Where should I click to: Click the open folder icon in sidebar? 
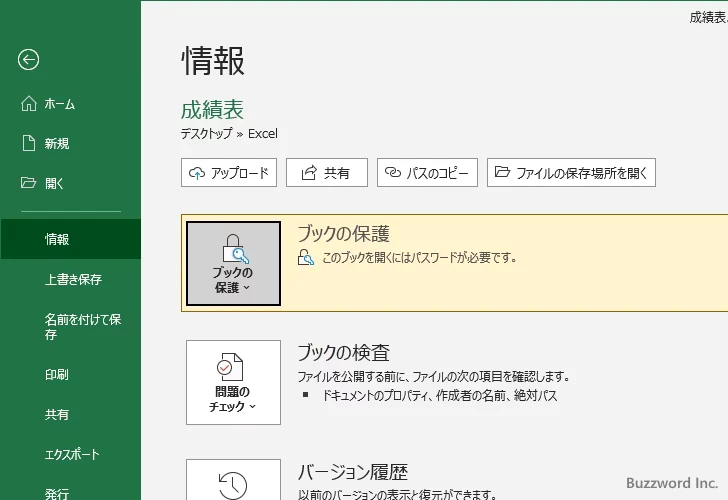pyautogui.click(x=28, y=182)
